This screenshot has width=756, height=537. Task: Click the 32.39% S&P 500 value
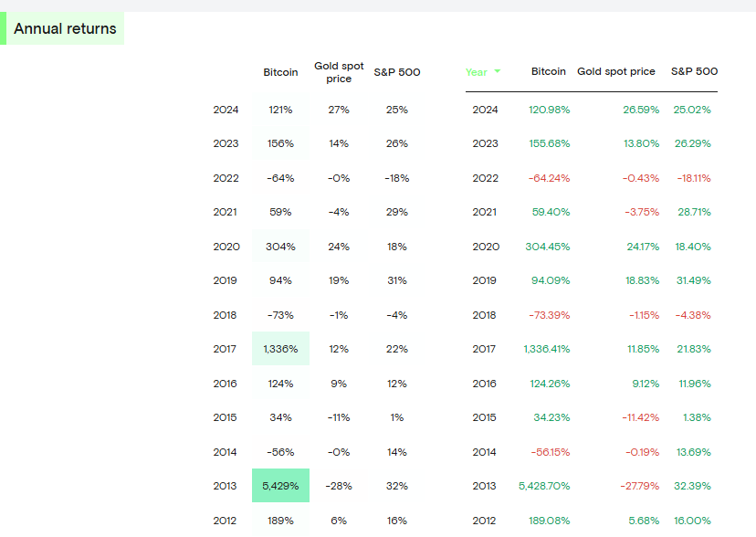pyautogui.click(x=692, y=486)
